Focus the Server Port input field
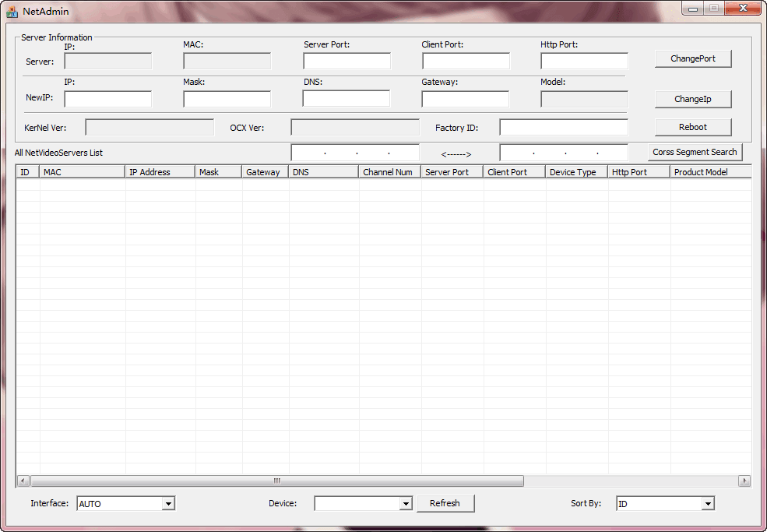 pos(347,61)
